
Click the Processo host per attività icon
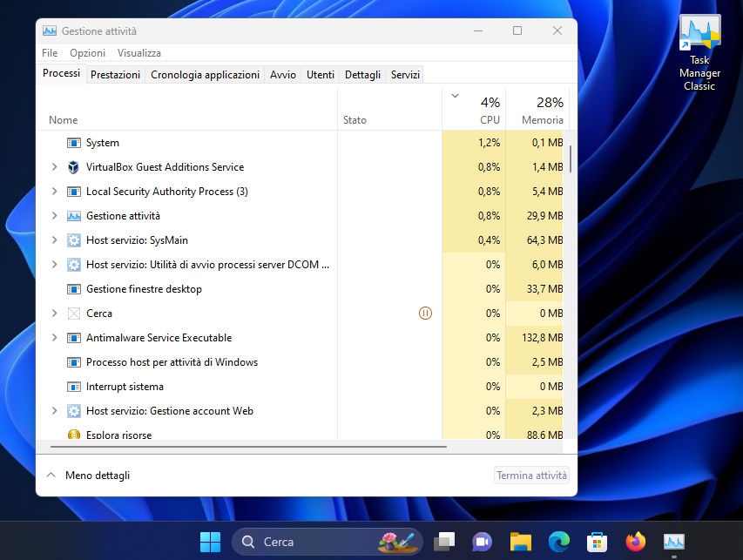click(73, 362)
